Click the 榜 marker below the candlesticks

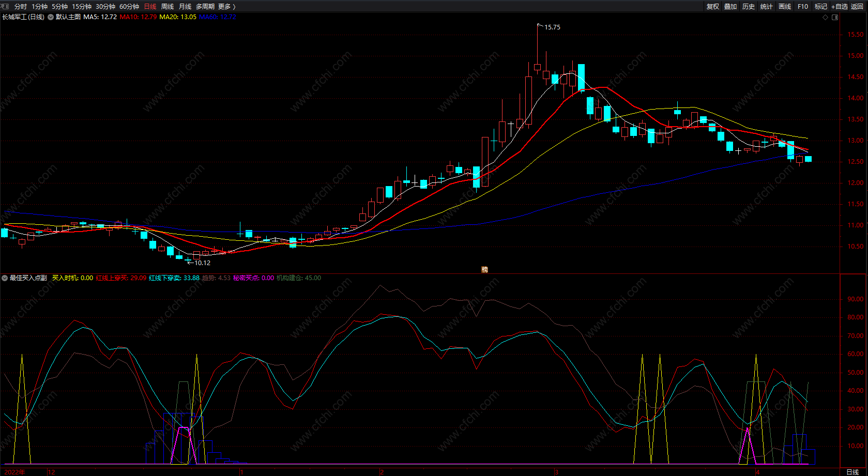click(484, 269)
